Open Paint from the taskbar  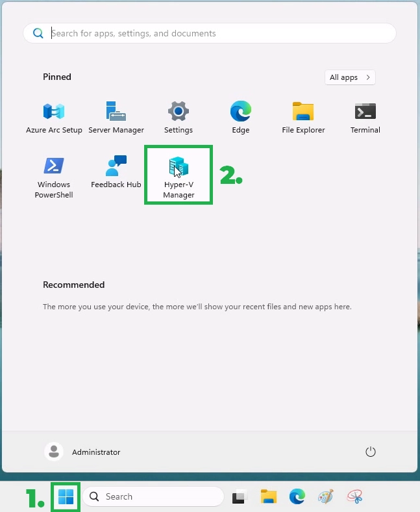tap(326, 497)
